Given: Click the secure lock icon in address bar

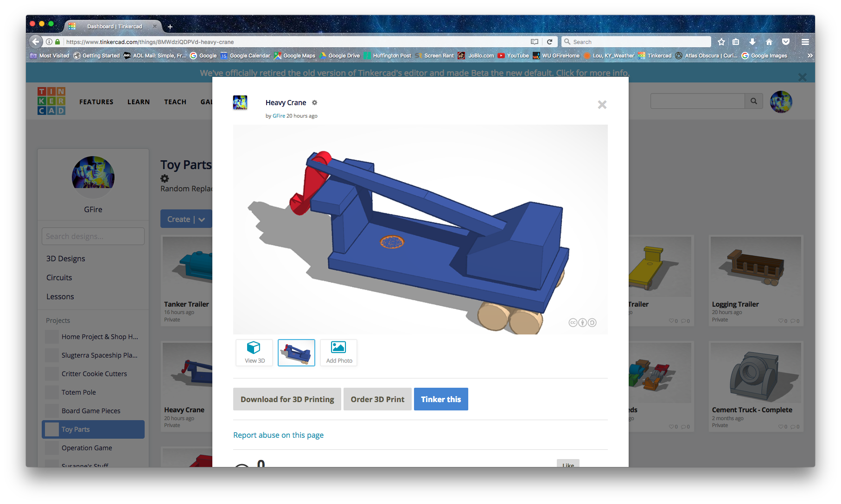Looking at the screenshot, I should [x=57, y=42].
